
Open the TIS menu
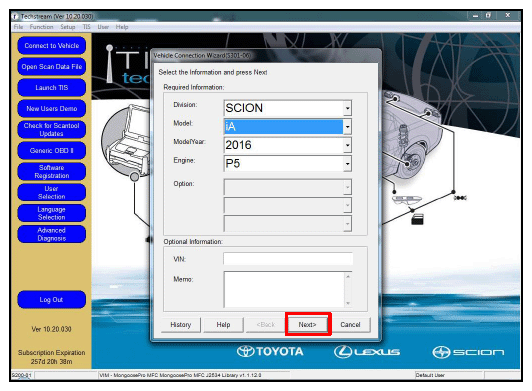[x=87, y=27]
